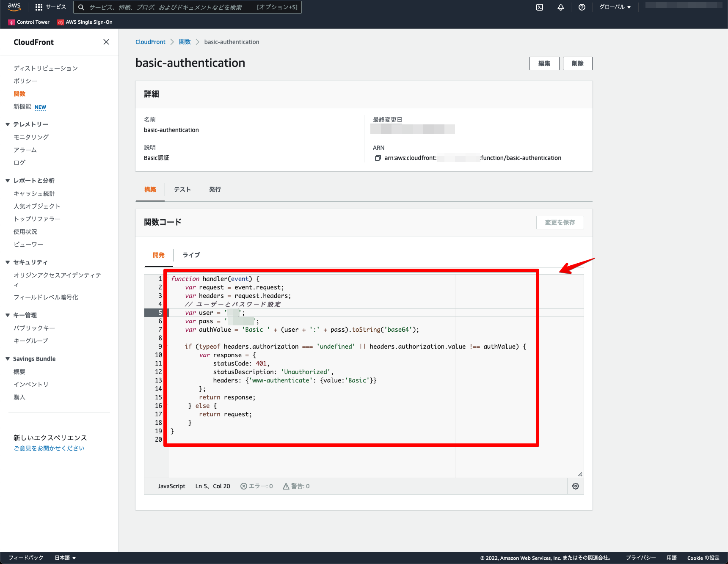Click the errors count indicator
Image resolution: width=728 pixels, height=564 pixels.
(x=256, y=486)
